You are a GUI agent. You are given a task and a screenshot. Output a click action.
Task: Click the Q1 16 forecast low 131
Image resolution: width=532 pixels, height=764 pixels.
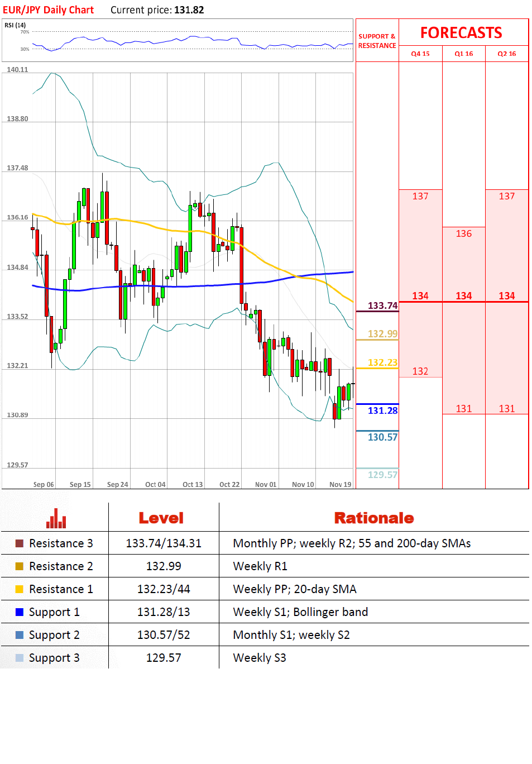pos(463,409)
